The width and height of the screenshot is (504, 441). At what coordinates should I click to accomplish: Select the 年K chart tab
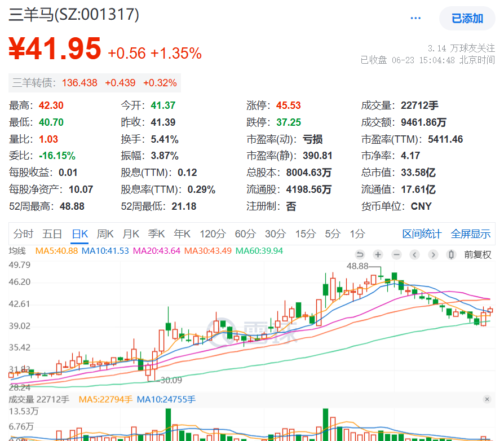pos(182,233)
